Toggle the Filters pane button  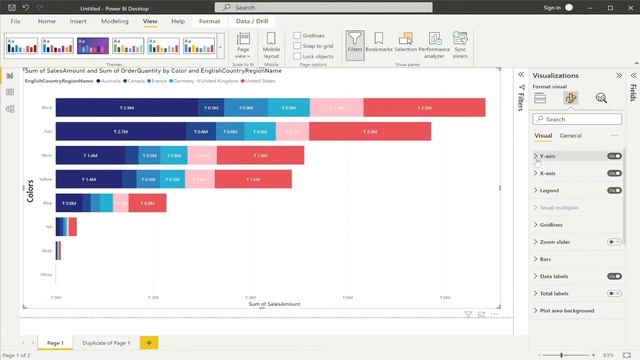pos(355,45)
